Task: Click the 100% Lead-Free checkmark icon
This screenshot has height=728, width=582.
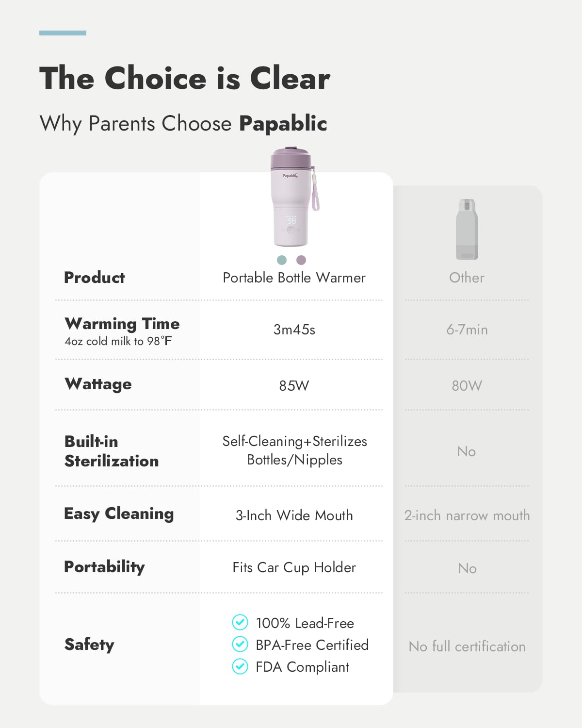Action: click(240, 622)
